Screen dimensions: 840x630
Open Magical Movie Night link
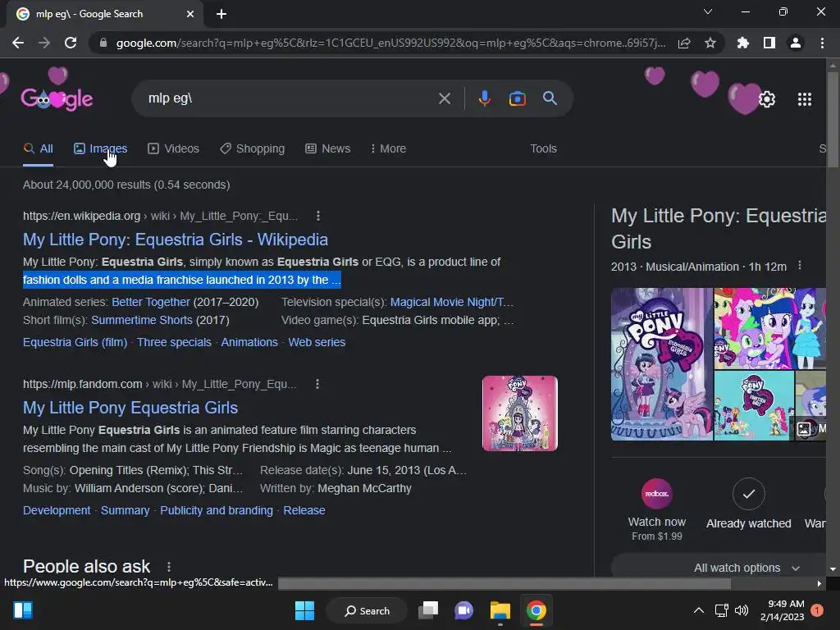pos(452,302)
